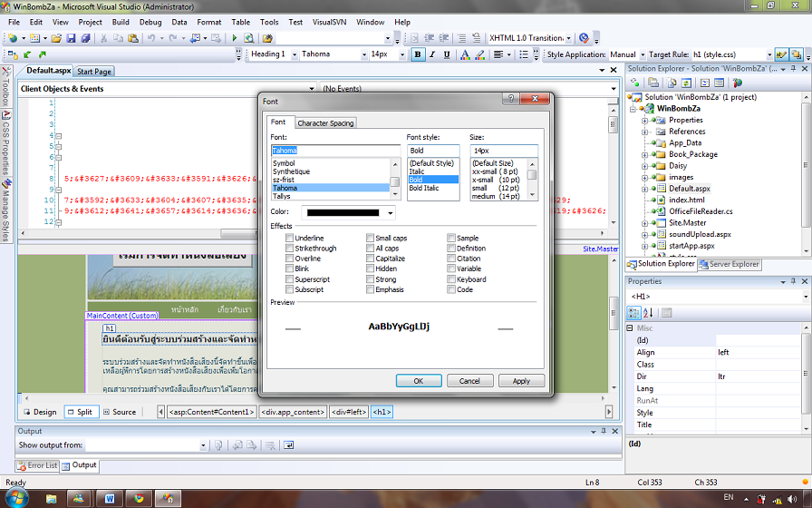Click the Show All Files icon
Image resolution: width=812 pixels, height=508 pixels.
(672, 83)
